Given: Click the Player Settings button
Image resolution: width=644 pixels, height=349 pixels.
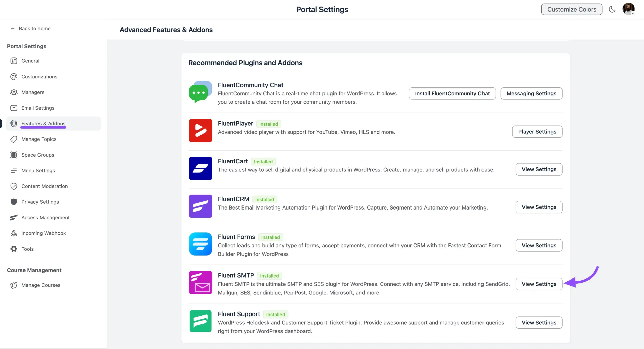Looking at the screenshot, I should pos(537,132).
